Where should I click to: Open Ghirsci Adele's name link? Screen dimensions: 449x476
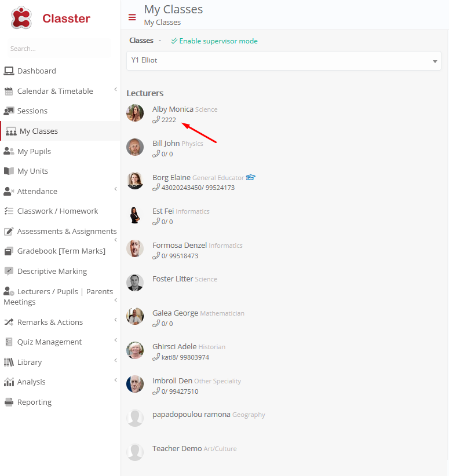point(174,347)
